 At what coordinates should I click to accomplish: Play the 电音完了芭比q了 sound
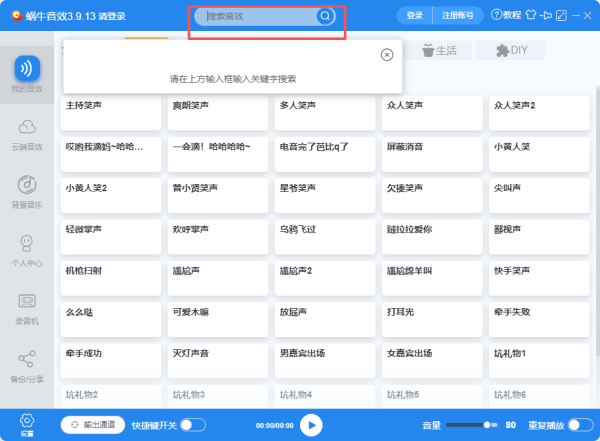tap(325, 154)
